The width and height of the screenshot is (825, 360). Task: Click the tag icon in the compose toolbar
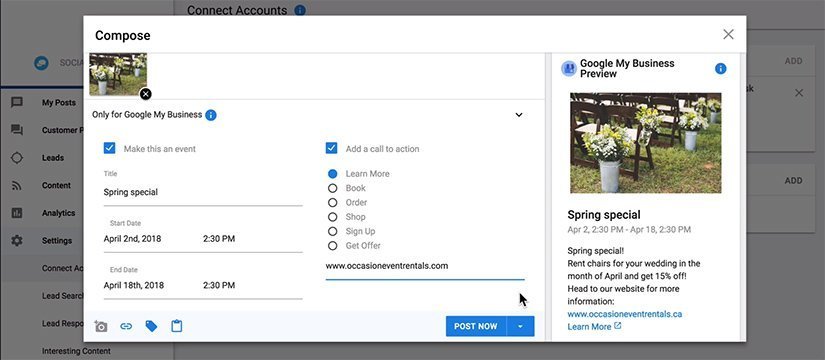pyautogui.click(x=152, y=326)
